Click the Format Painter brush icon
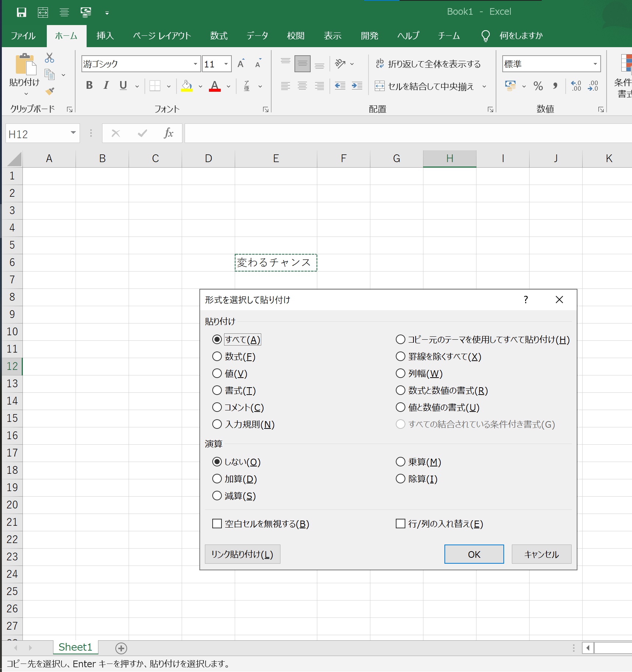Image resolution: width=632 pixels, height=672 pixels. coord(50,91)
